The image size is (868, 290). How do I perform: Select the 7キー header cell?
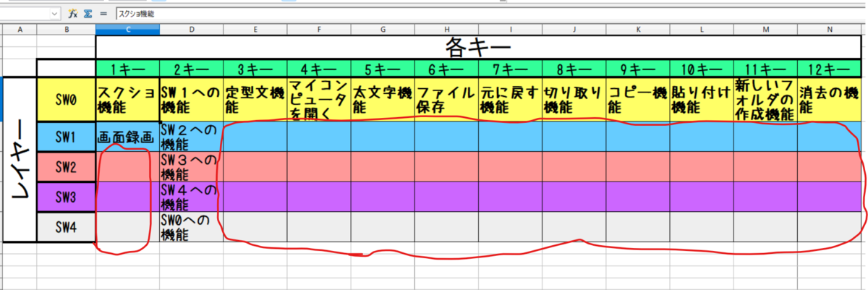point(510,69)
